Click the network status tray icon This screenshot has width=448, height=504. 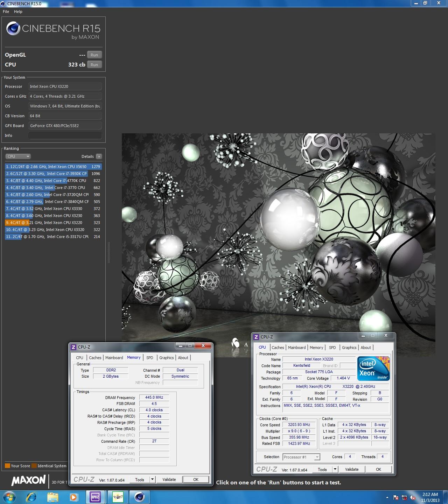point(405,497)
